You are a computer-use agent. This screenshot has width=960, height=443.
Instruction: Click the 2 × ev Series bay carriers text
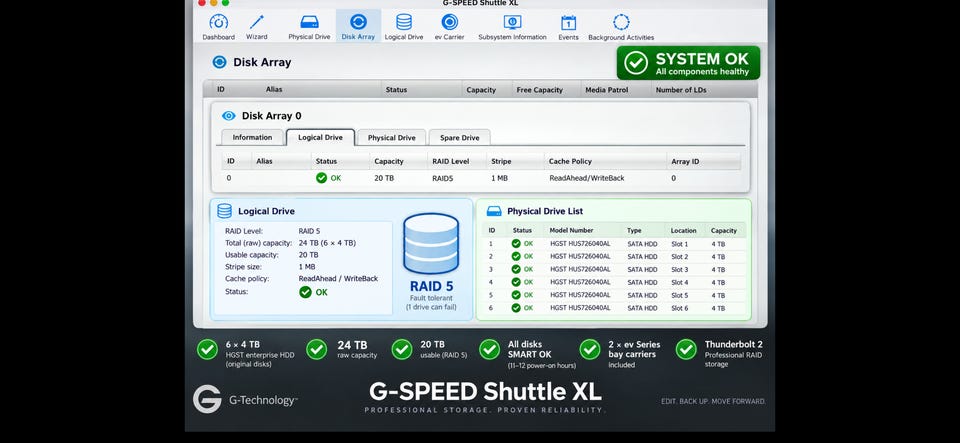coord(632,349)
